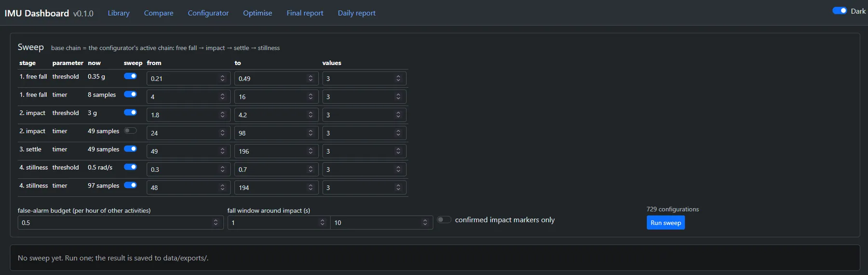The image size is (868, 275).
Task: Click the '729 configurations' text
Action: 673,209
